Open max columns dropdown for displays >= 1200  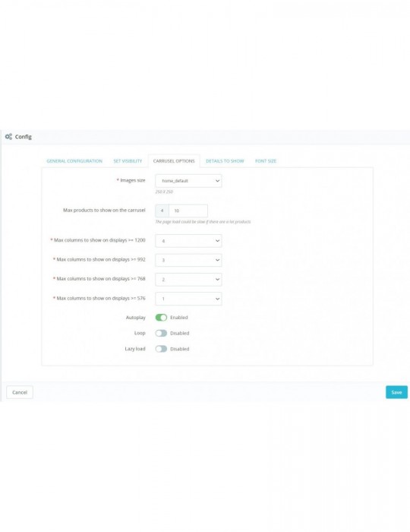tap(188, 241)
